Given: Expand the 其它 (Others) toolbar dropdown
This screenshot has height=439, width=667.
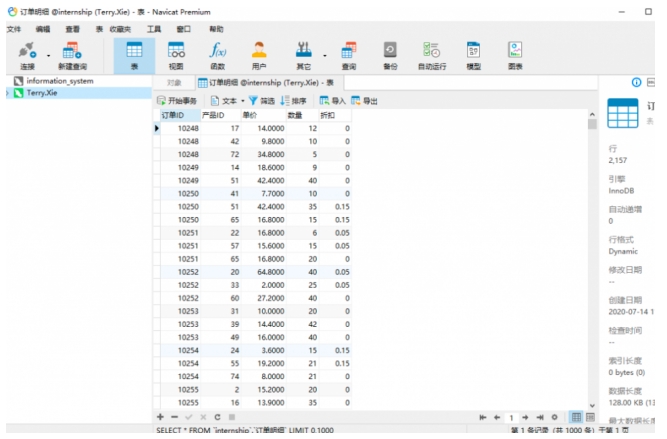Looking at the screenshot, I should pos(325,56).
